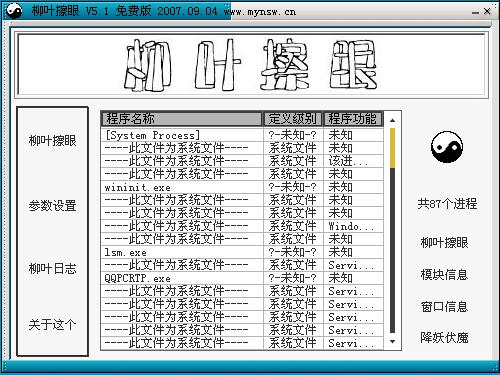Click ?-未知-? level cell of lsm.exe row
This screenshot has height=375, width=500.
pyautogui.click(x=293, y=252)
